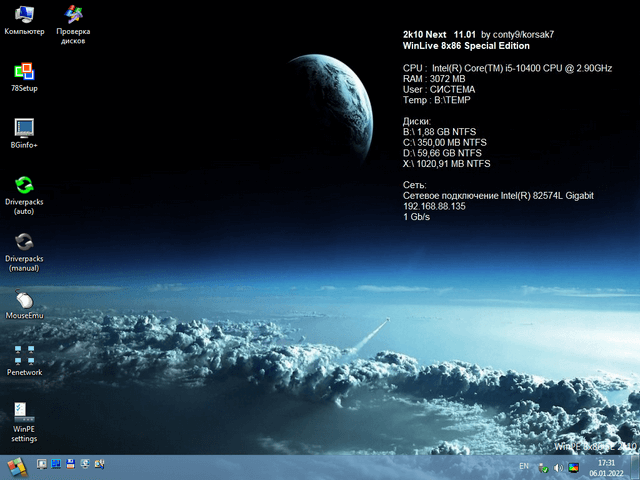Switch the EN keyboard language indicator
The height and width of the screenshot is (480, 640).
(524, 466)
